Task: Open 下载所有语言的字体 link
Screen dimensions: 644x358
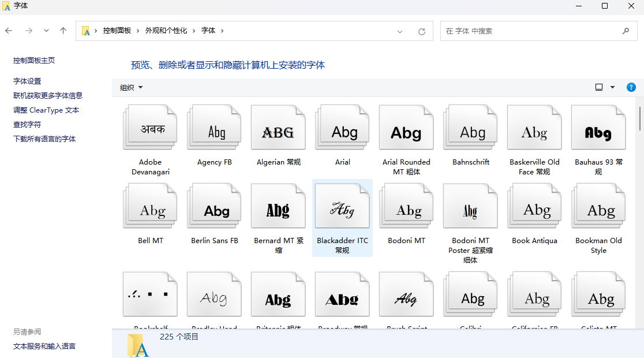Action: [x=44, y=139]
